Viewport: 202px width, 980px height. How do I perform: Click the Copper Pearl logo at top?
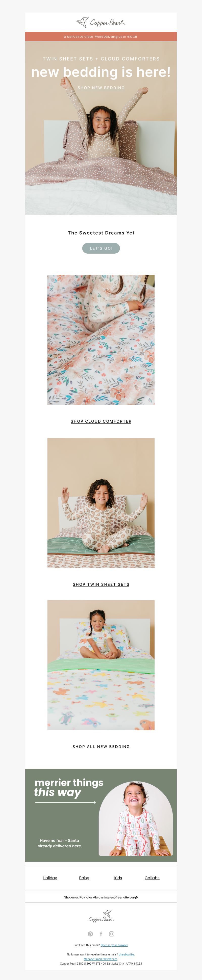(x=101, y=23)
